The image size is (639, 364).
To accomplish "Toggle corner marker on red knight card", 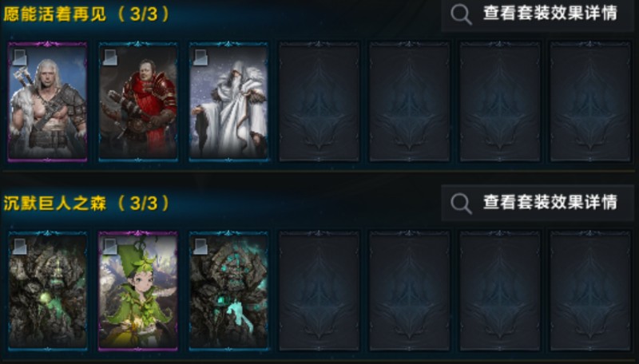I will (110, 57).
